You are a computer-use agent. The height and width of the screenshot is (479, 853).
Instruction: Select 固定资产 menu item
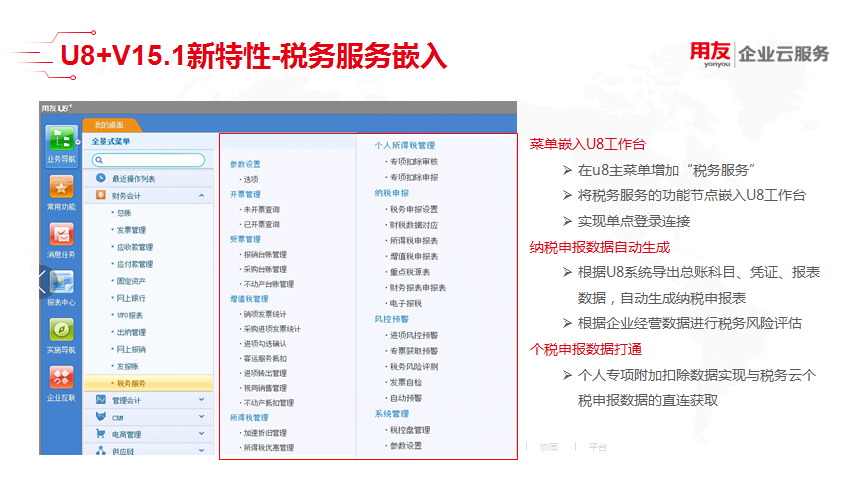click(131, 281)
